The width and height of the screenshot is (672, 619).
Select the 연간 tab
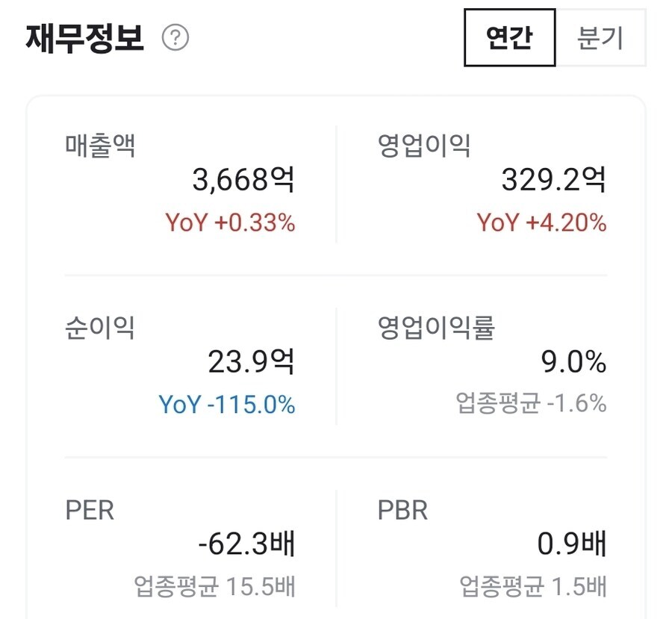pos(509,38)
